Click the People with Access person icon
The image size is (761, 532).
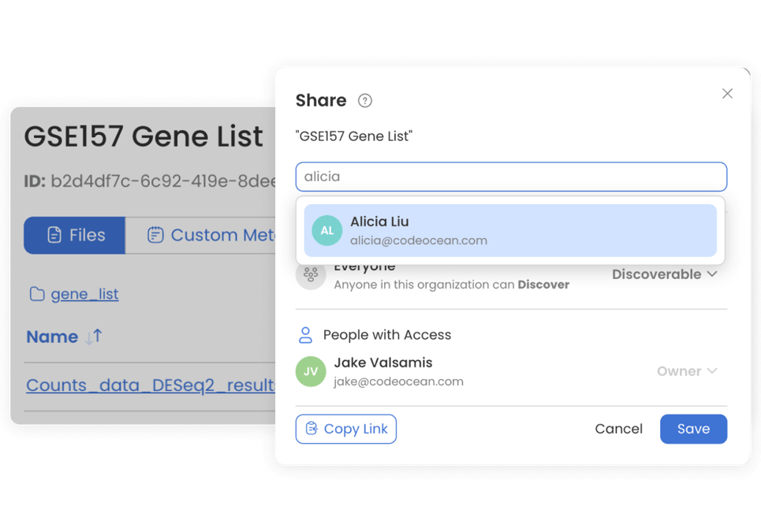pyautogui.click(x=305, y=335)
